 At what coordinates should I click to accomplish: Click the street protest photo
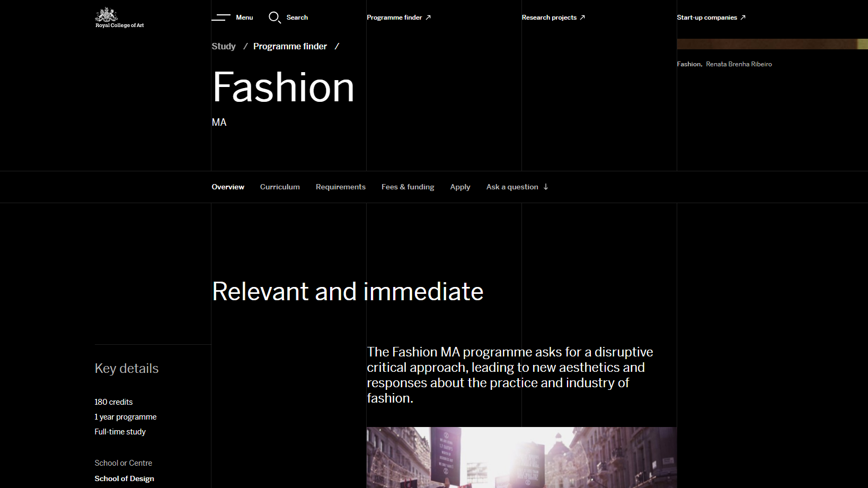pyautogui.click(x=521, y=457)
